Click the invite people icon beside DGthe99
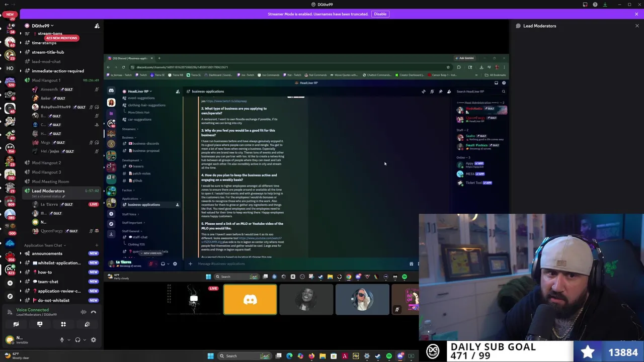 coord(97,26)
